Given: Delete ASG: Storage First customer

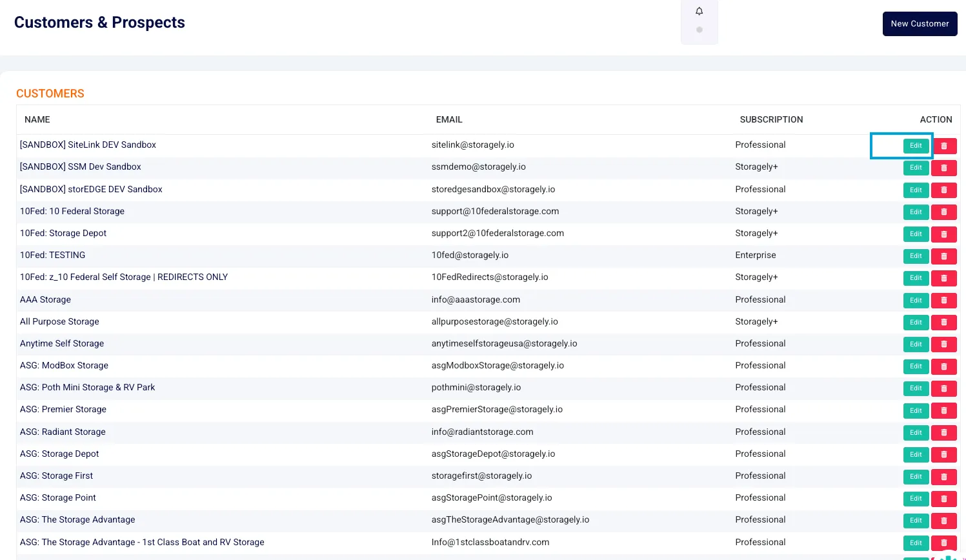Looking at the screenshot, I should pyautogui.click(x=944, y=477).
